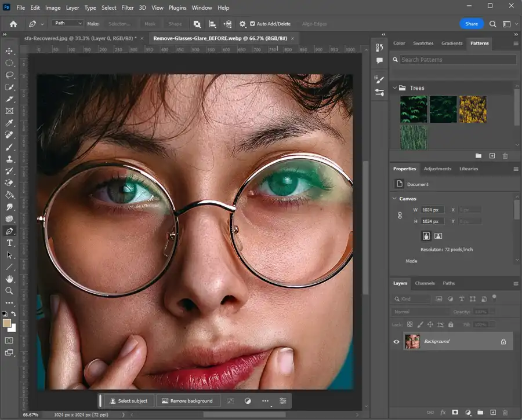Click the Select subject button
522x420 pixels.
(128, 401)
